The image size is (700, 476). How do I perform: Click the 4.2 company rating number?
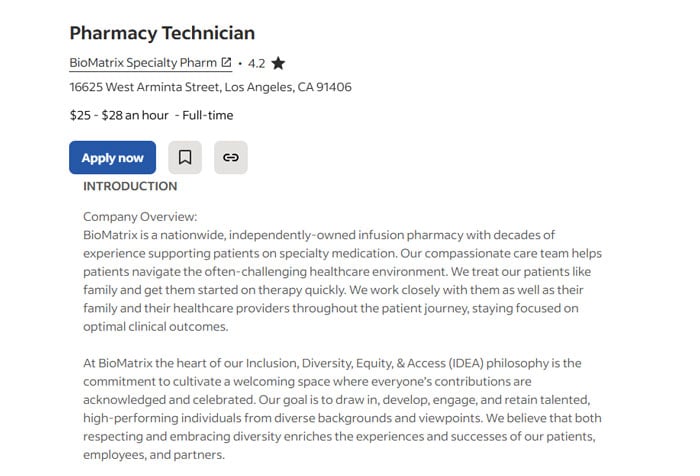(257, 63)
